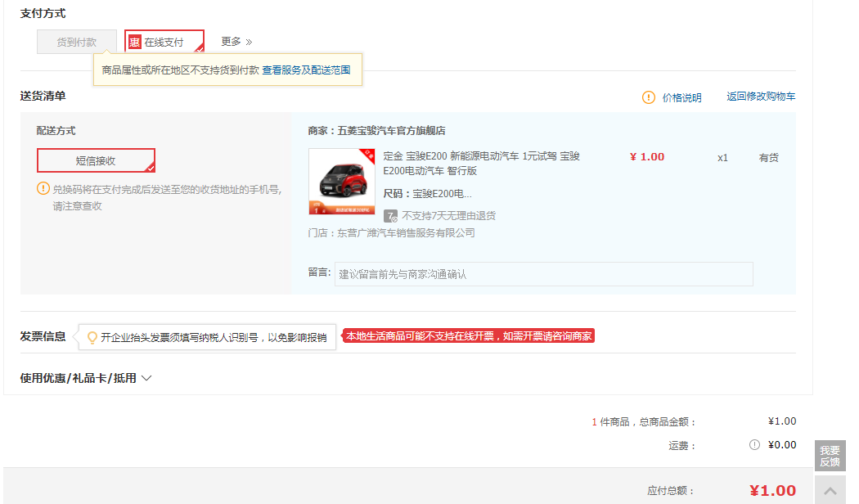Image resolution: width=859 pixels, height=504 pixels.
Task: Click red notice 本地生活商品可能不支持在线开票
Action: point(469,335)
